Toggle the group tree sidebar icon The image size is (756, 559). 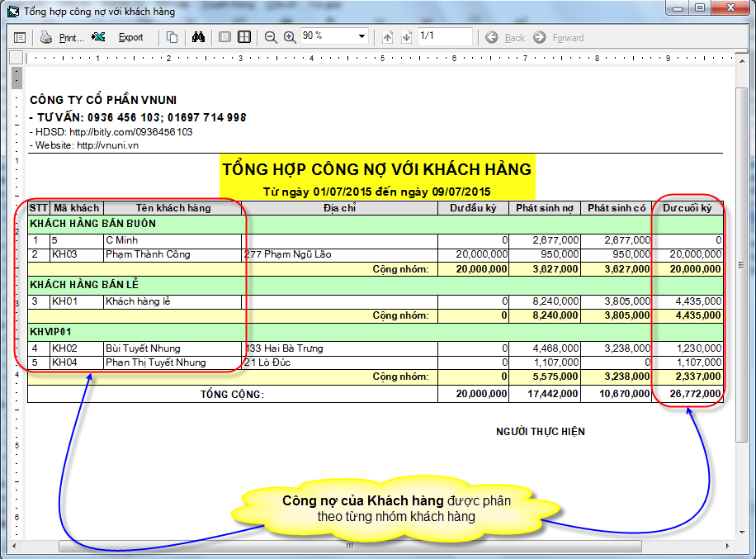pyautogui.click(x=20, y=37)
